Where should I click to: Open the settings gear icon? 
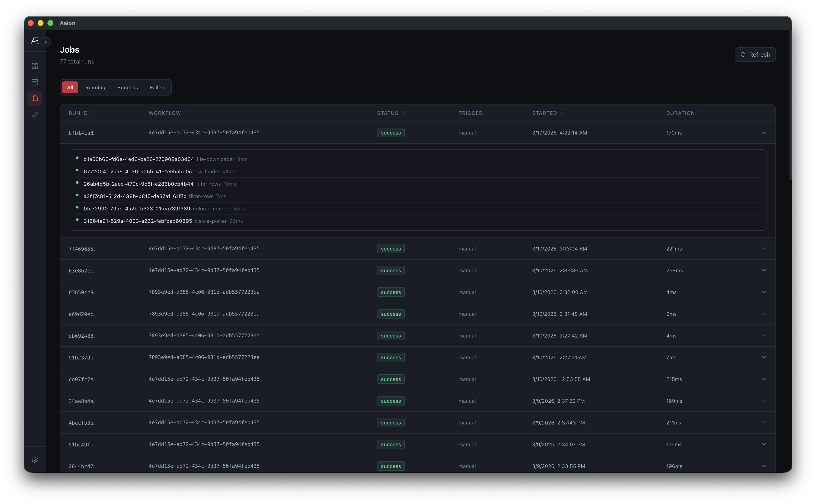click(x=35, y=460)
